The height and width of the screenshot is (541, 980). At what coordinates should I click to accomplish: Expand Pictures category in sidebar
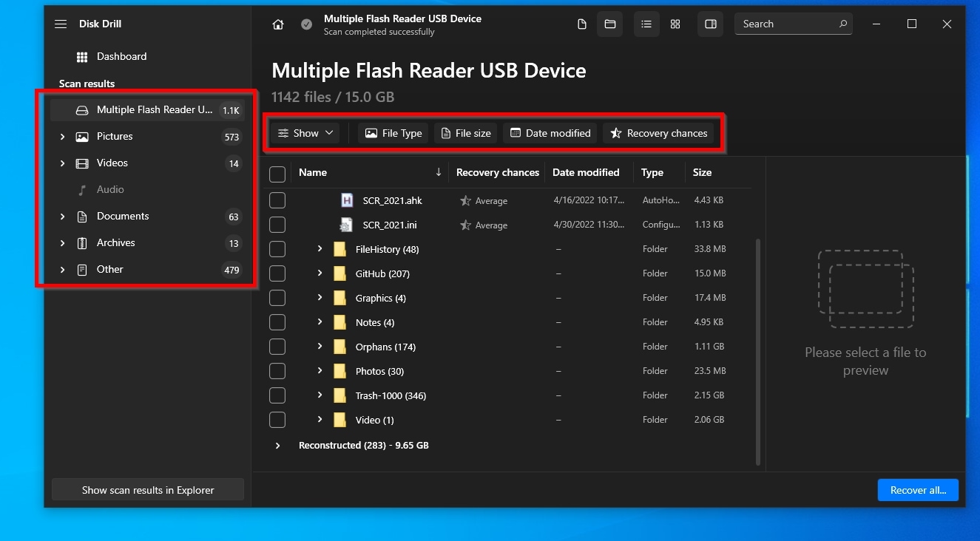pos(62,137)
